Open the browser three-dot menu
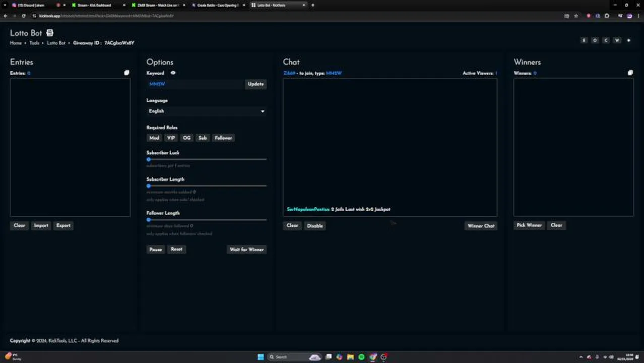644x363 pixels. coord(638,16)
